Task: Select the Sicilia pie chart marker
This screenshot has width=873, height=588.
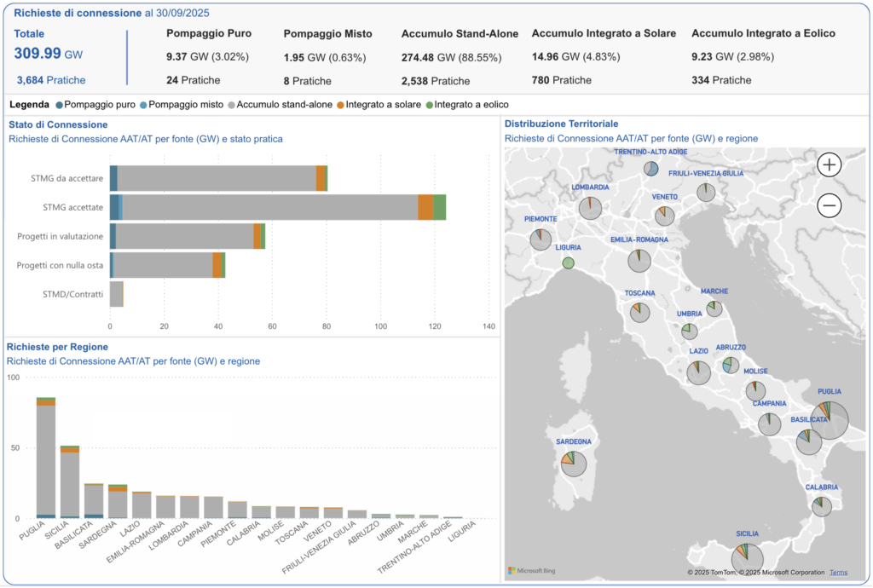Action: click(748, 558)
